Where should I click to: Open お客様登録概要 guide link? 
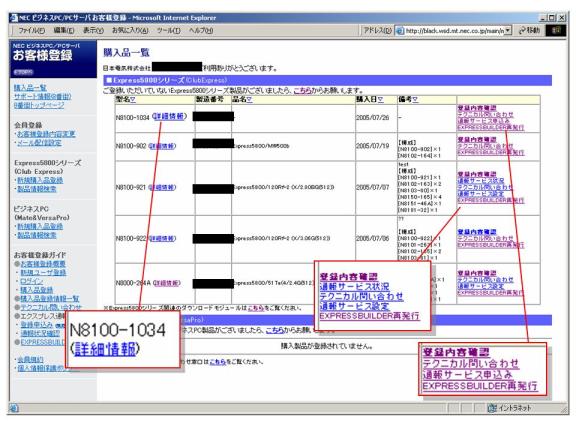(43, 264)
